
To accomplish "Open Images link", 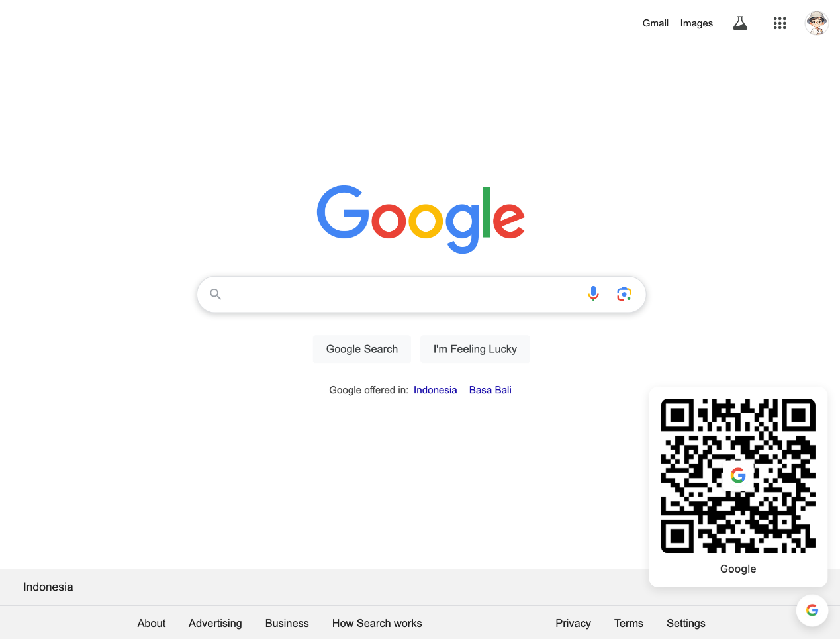I will point(696,23).
